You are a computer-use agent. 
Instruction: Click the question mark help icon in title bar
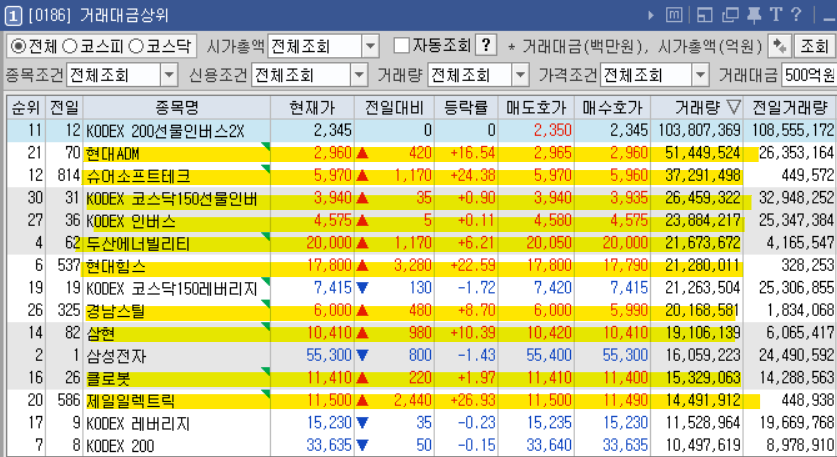795,14
